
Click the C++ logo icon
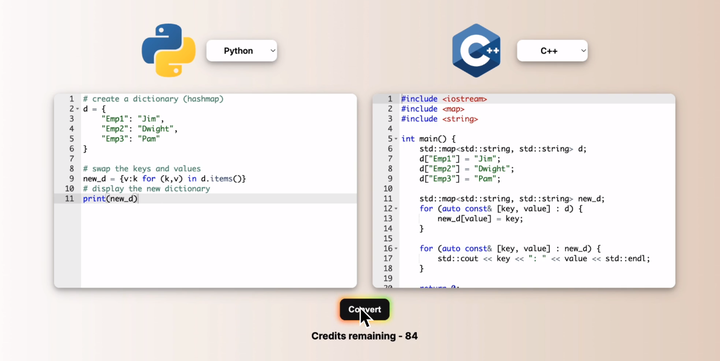(x=476, y=50)
